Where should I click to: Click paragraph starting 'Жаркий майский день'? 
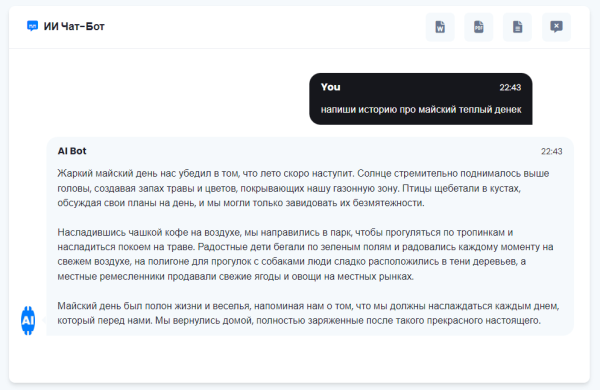(303, 188)
